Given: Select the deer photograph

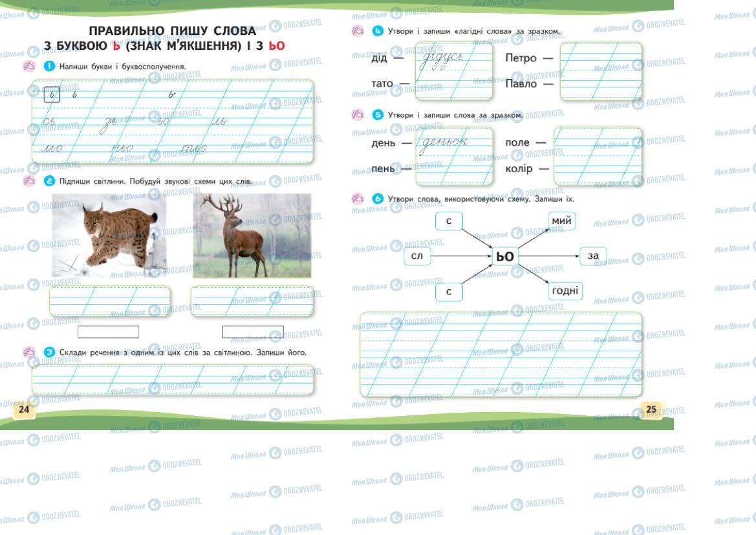Looking at the screenshot, I should [252, 235].
